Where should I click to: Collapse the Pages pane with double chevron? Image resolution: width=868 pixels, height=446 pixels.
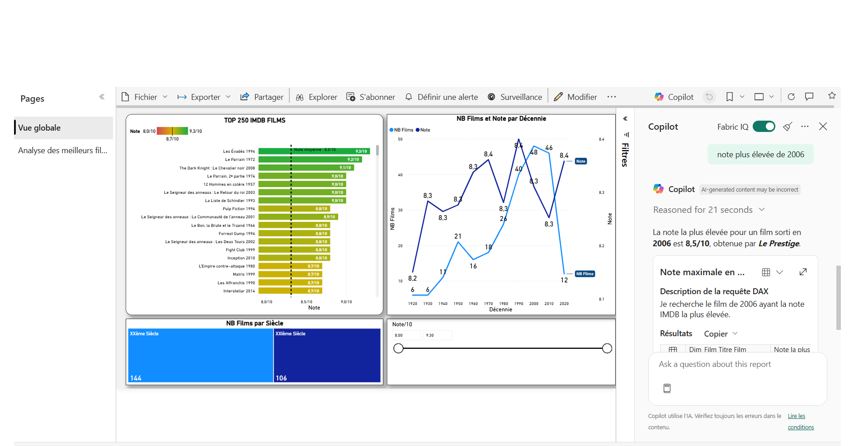[102, 97]
